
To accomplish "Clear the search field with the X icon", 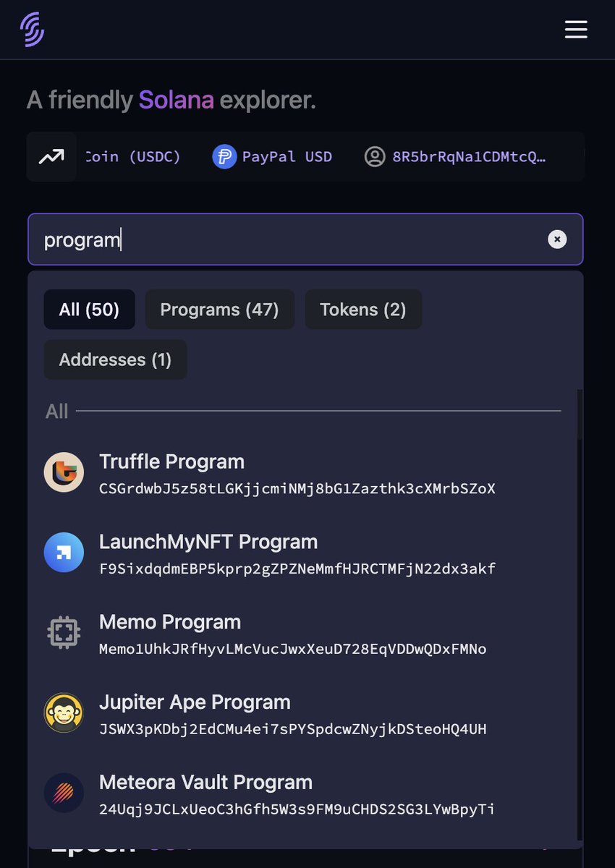I will coord(557,239).
